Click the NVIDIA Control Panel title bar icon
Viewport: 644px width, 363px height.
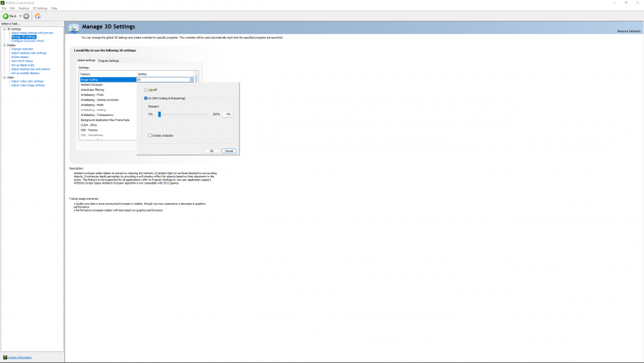point(3,3)
